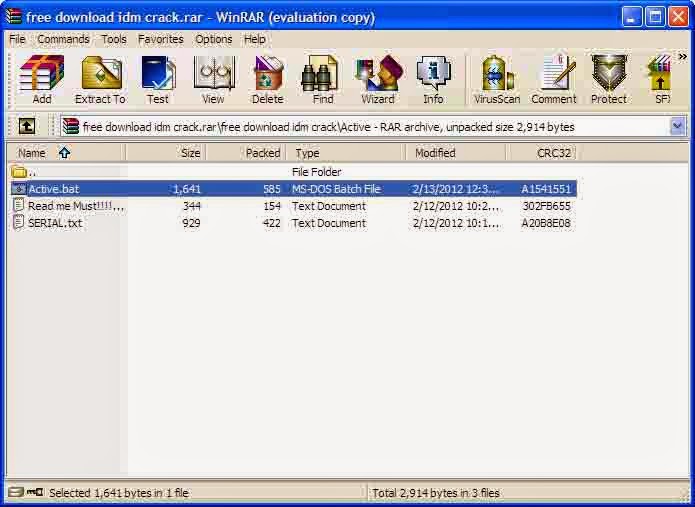Click the SERIAL.txt file icon
The image size is (695, 507).
(19, 222)
